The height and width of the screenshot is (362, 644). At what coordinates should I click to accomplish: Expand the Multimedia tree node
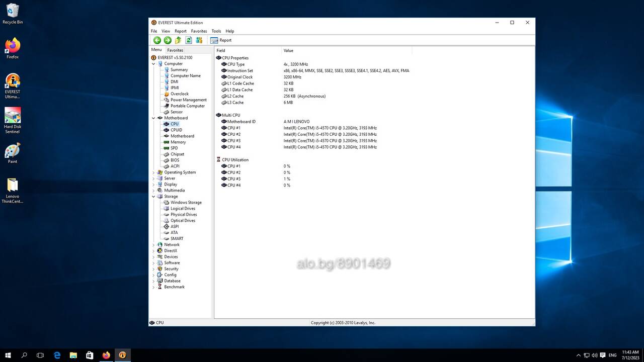(154, 191)
